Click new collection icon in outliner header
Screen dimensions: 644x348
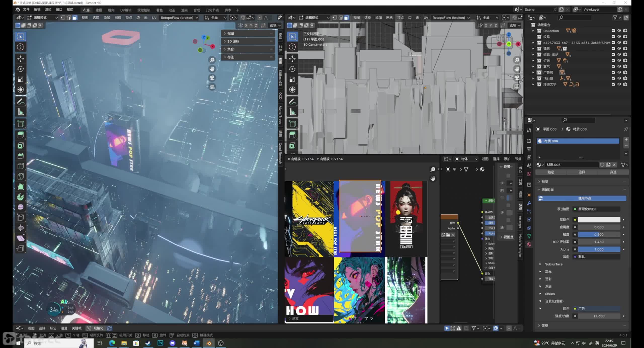click(x=626, y=17)
